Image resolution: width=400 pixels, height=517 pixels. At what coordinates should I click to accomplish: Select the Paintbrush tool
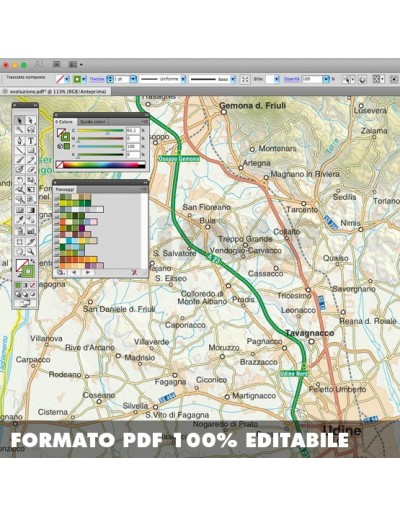[20, 160]
